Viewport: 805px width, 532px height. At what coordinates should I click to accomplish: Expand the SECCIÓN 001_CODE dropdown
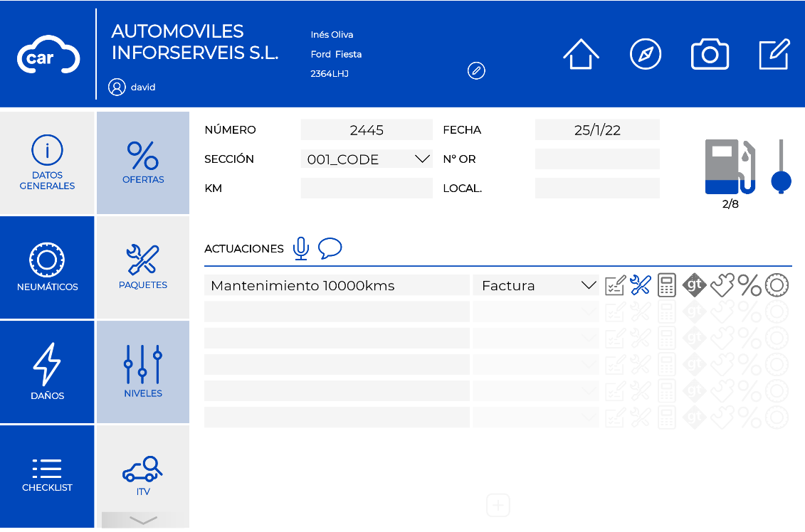click(x=367, y=159)
